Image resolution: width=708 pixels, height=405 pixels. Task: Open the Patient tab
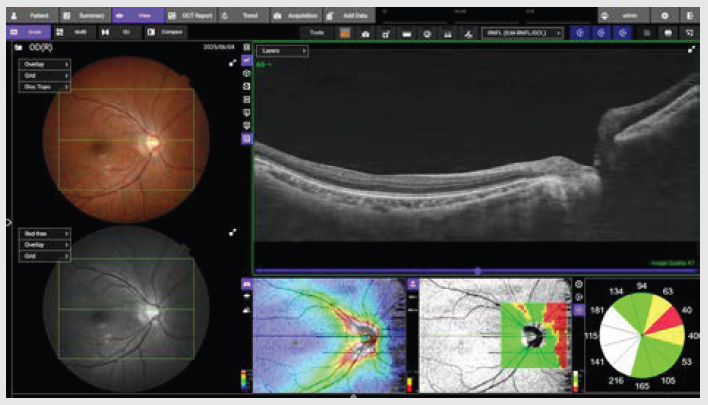tap(32, 17)
